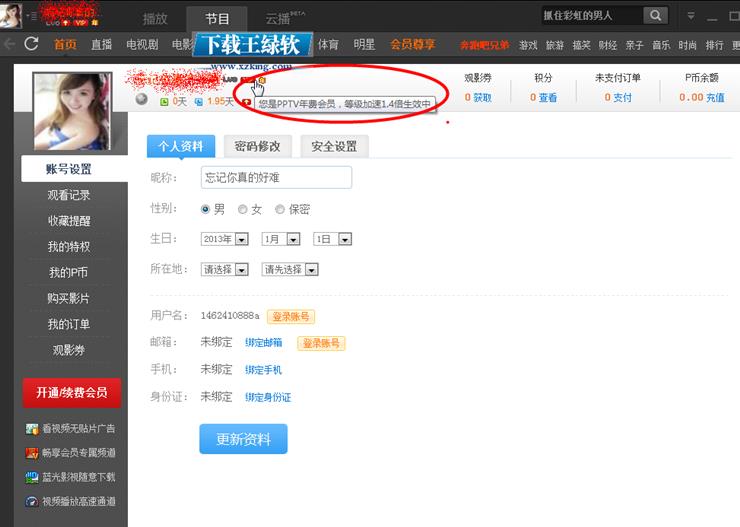The width and height of the screenshot is (740, 527).
Task: Open 明星 in navigation bar
Action: (x=364, y=45)
